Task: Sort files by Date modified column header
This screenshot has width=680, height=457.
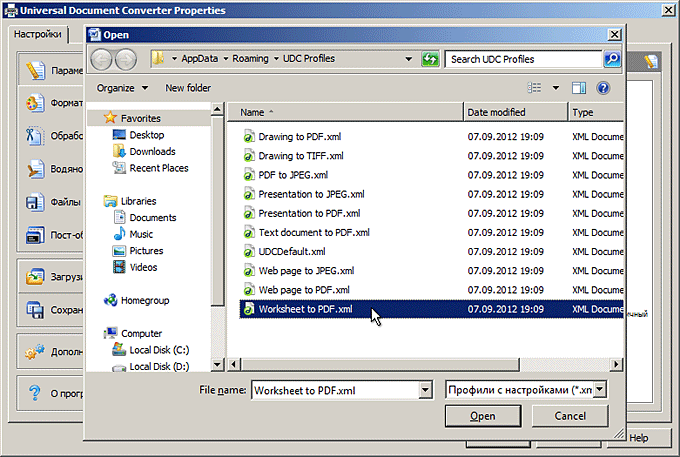Action: 516,112
